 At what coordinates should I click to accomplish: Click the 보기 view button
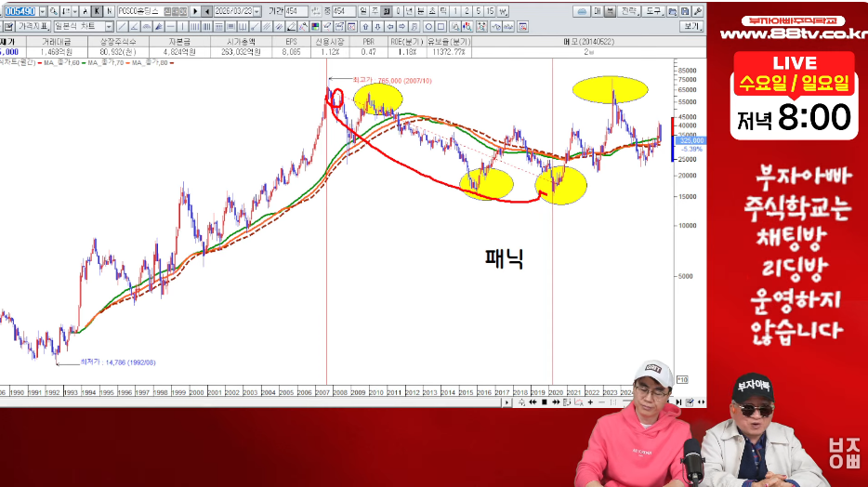(x=693, y=27)
